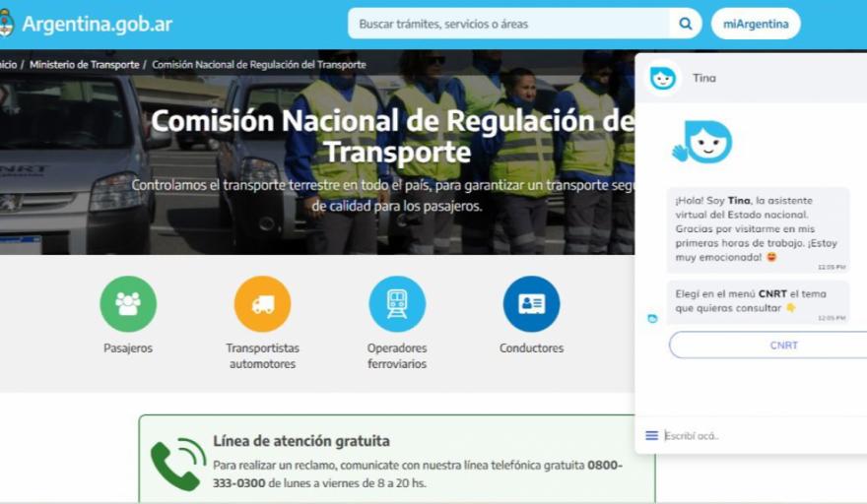Click the Línea de atención gratuita heading
The height and width of the screenshot is (504, 867).
pyautogui.click(x=301, y=441)
